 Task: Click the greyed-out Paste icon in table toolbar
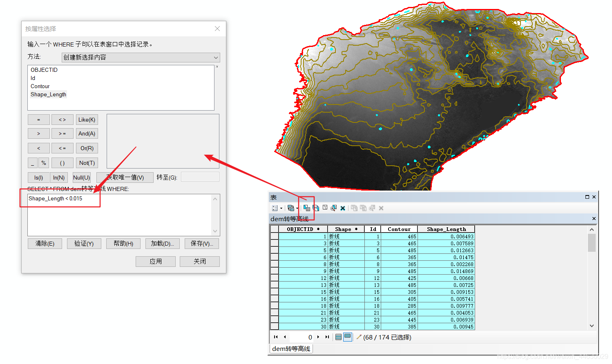pyautogui.click(x=363, y=208)
